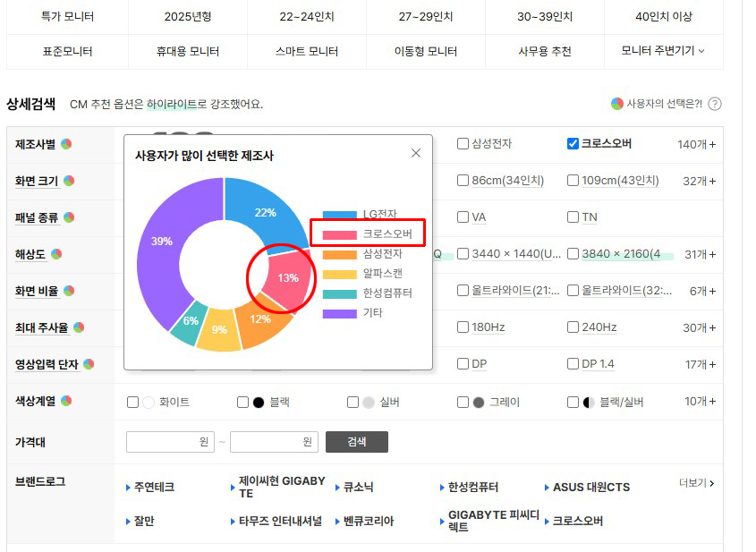Enable the 240Hz refresh rate checkbox
Viewport: 756px width, 552px height.
[x=573, y=327]
